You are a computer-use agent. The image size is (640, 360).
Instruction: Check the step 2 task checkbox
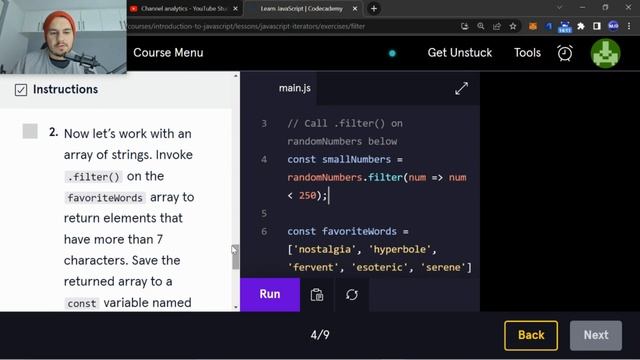(x=30, y=131)
